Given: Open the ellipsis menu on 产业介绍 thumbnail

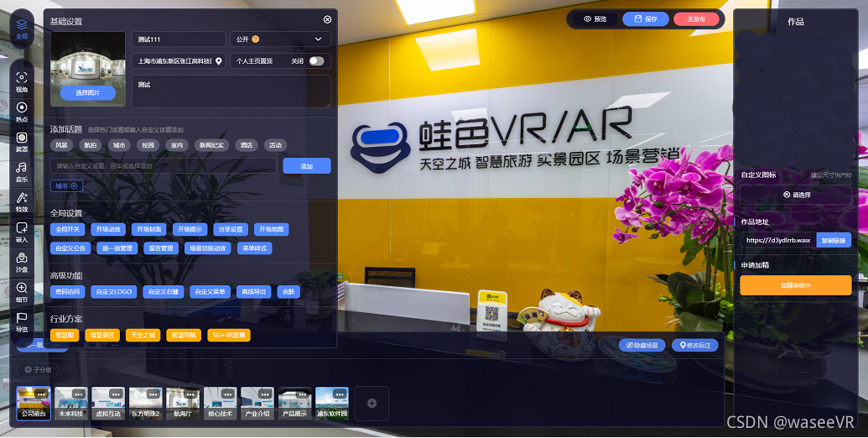Looking at the screenshot, I should coord(265,394).
